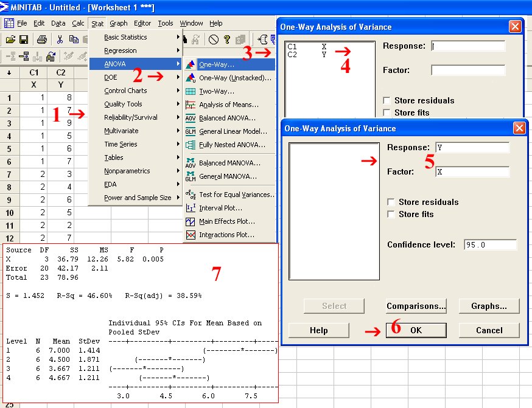Image resolution: width=532 pixels, height=408 pixels.
Task: Click the Open Project folder icon
Action: click(10, 40)
